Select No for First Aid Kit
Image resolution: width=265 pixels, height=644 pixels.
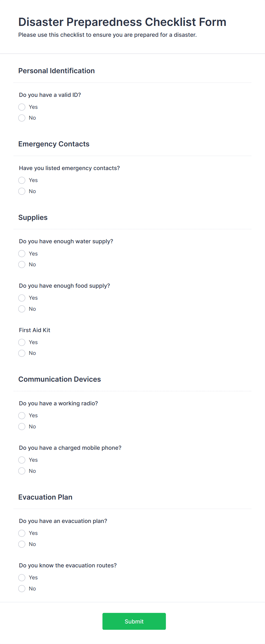pos(22,353)
